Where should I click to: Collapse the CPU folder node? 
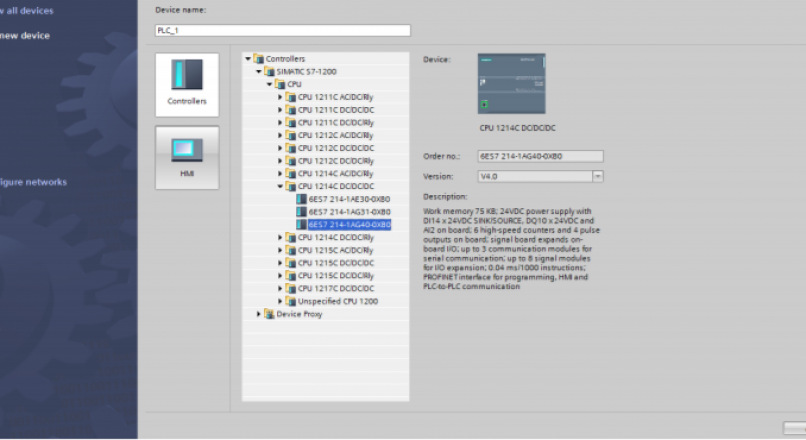270,84
